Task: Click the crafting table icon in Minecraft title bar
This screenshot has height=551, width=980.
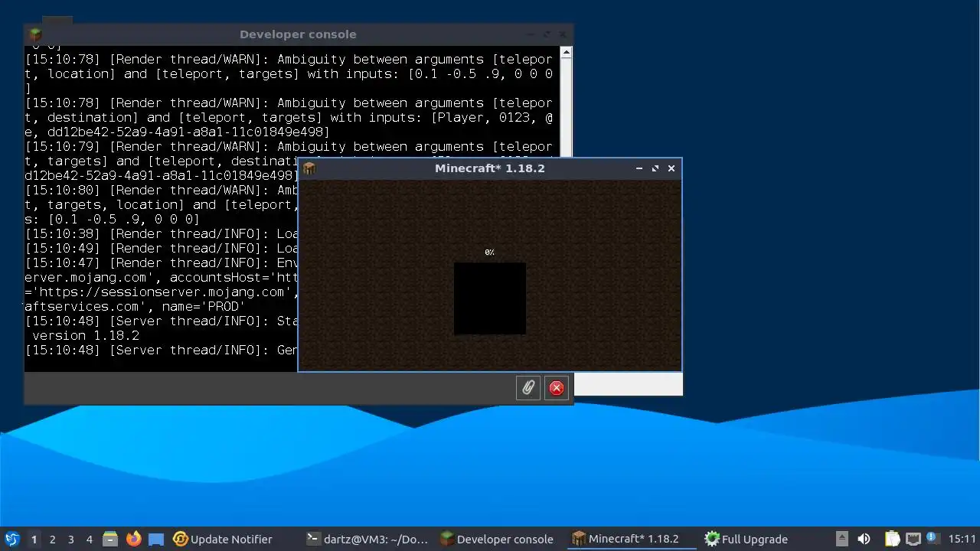Action: (x=309, y=168)
